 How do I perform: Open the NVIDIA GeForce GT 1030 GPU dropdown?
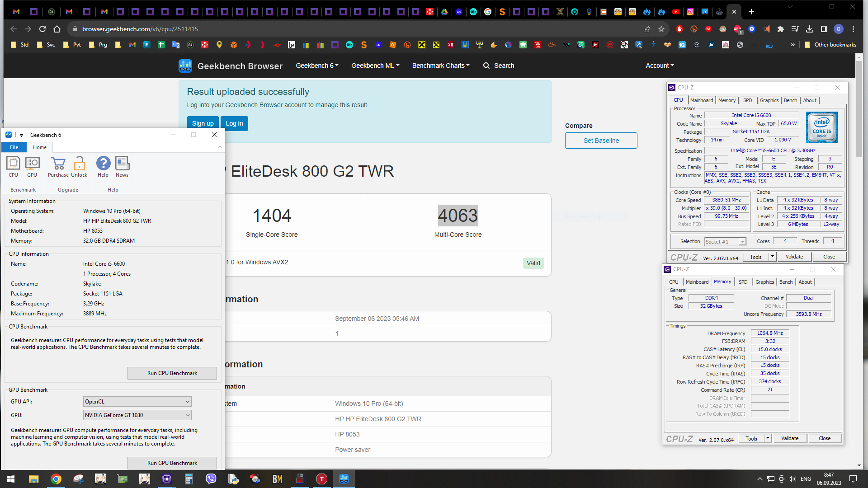(x=137, y=415)
